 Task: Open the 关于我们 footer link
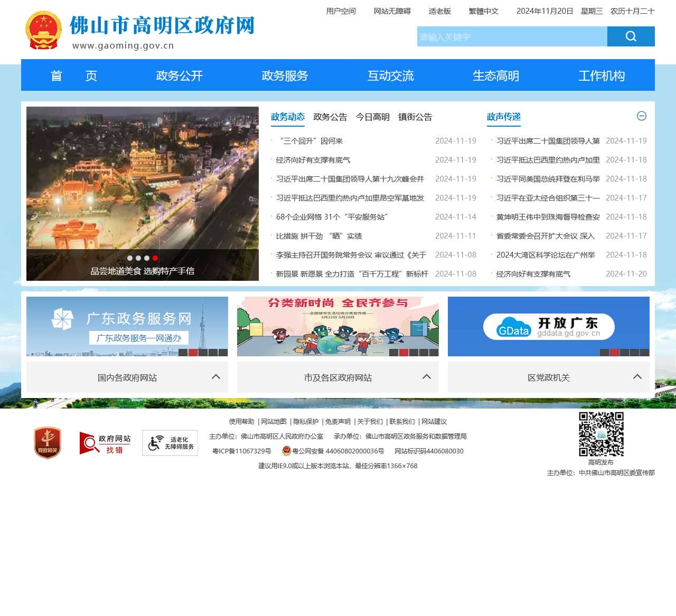click(370, 422)
